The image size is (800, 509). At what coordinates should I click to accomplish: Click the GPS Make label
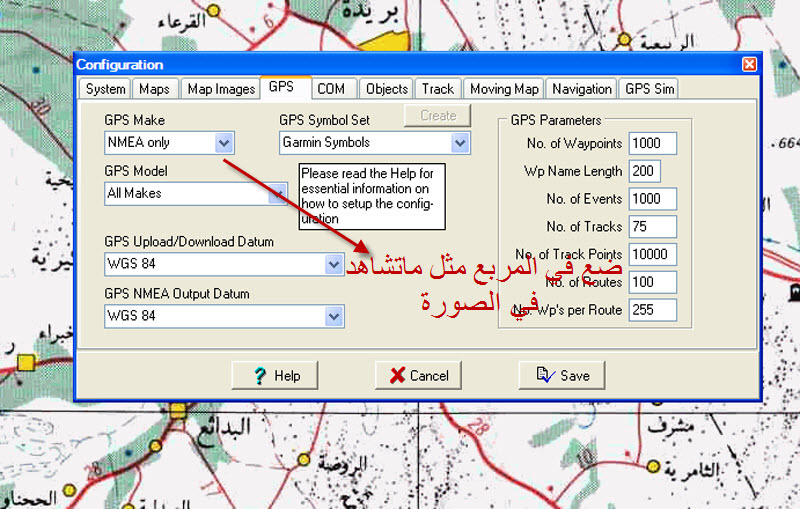(x=134, y=120)
